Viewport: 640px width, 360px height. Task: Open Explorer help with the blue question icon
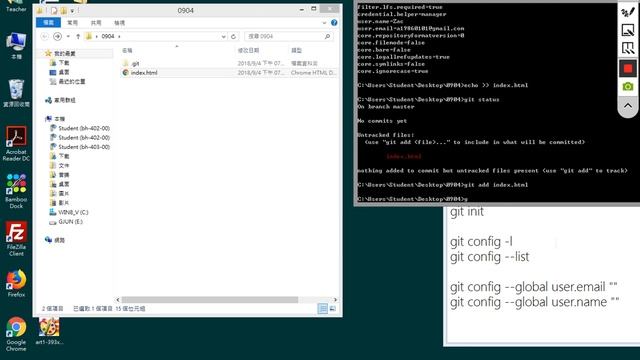pos(334,23)
